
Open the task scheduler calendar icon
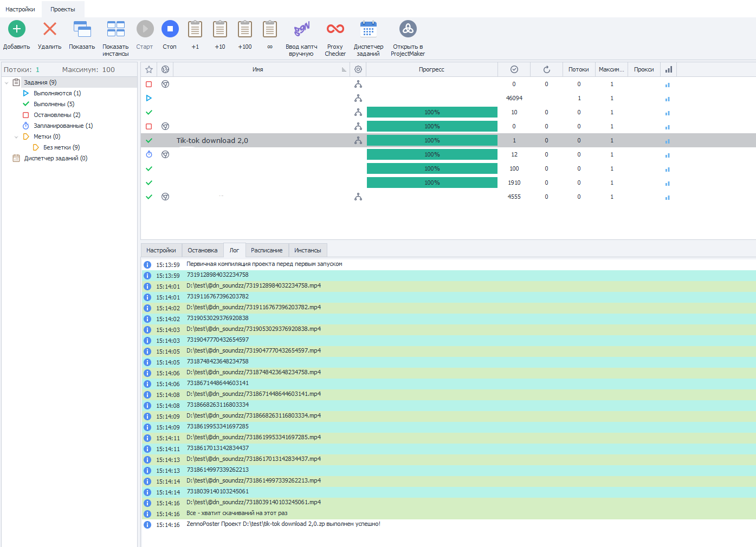point(369,29)
